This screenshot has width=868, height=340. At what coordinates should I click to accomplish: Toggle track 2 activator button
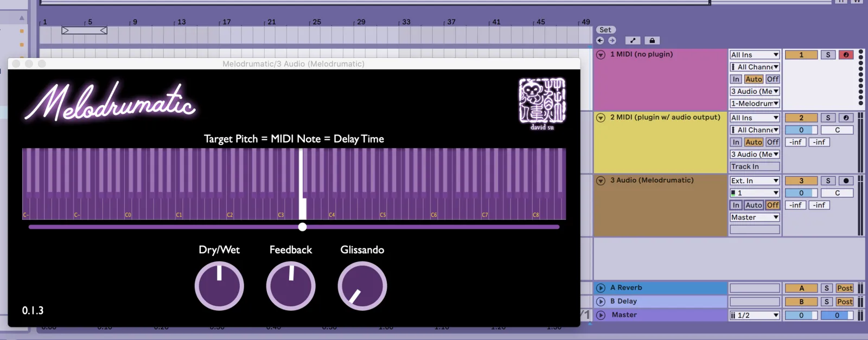[801, 118]
